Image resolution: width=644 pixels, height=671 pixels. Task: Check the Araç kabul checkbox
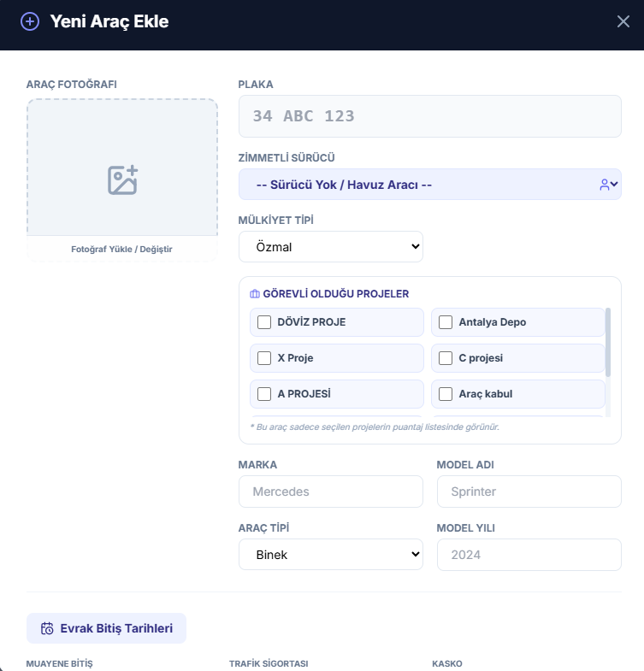446,394
